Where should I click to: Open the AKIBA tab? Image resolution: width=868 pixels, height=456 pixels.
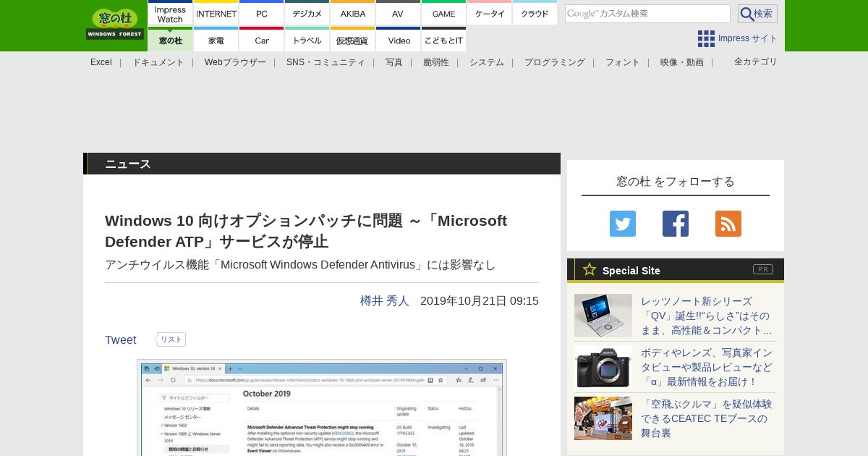pos(353,13)
